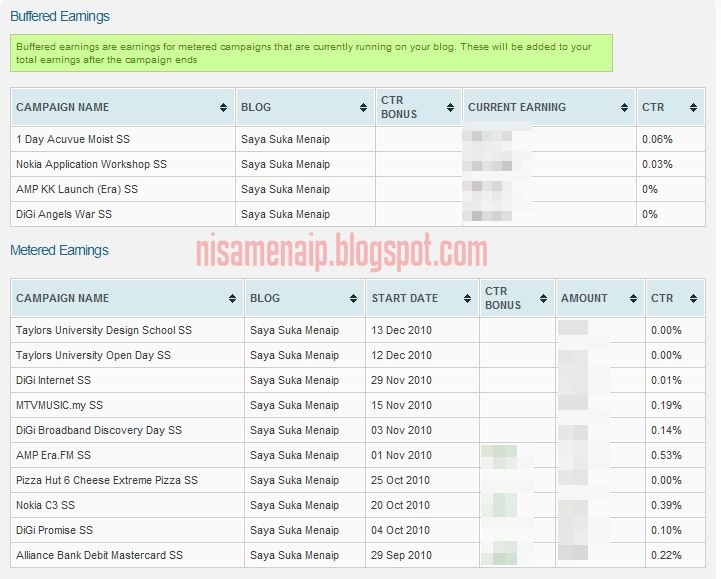721x579 pixels.
Task: Click the 03 Nov 2010 start date
Action: pyautogui.click(x=401, y=430)
